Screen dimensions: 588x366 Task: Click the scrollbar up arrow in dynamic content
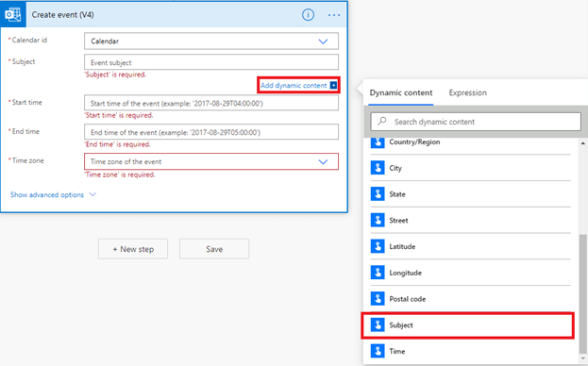[583, 143]
